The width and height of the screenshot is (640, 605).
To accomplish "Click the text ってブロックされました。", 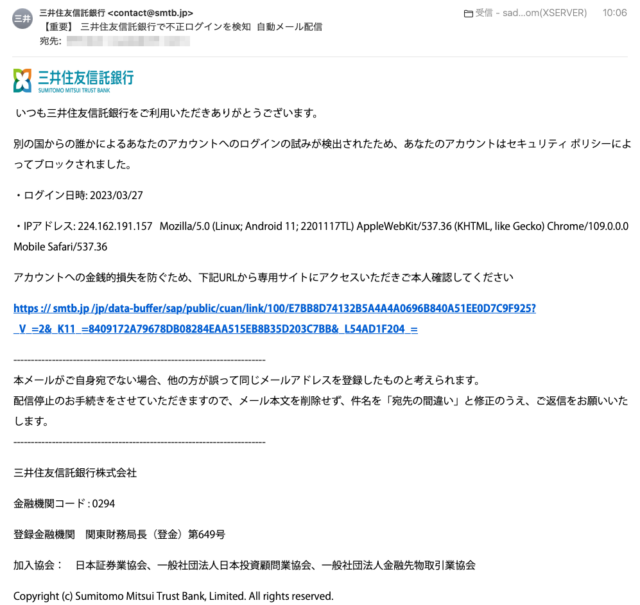I will point(72,165).
